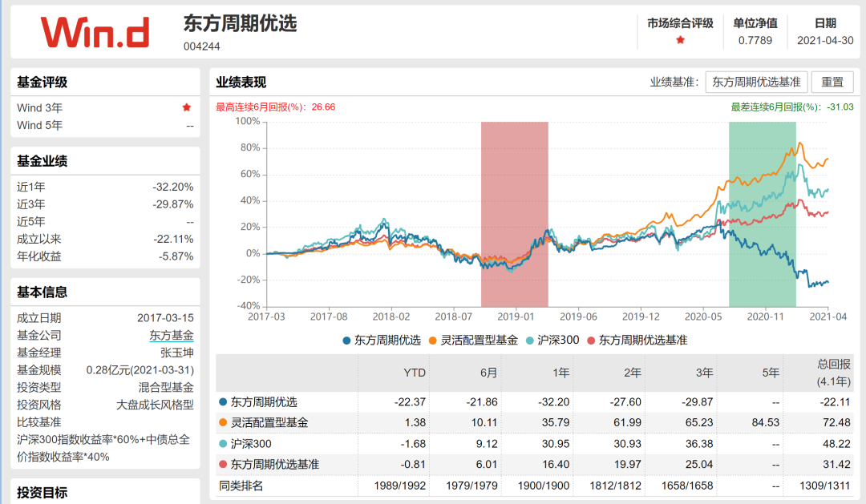Select the YTD column header
The height and width of the screenshot is (504, 866).
[415, 373]
